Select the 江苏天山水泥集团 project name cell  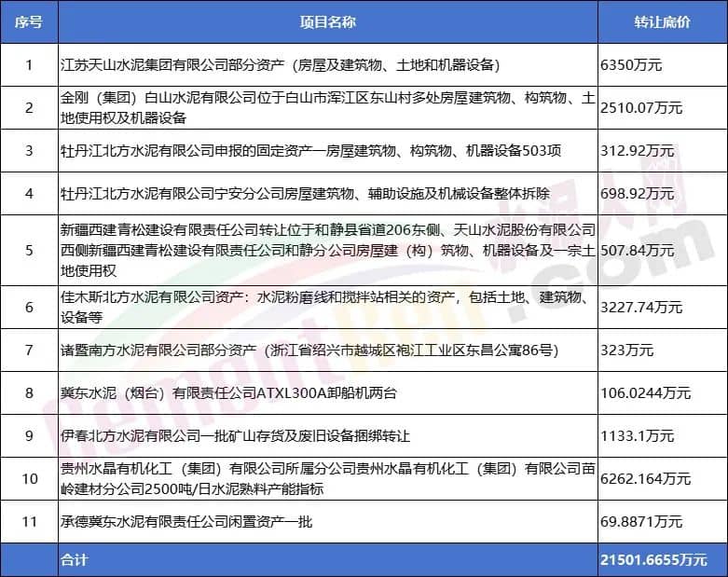(280, 65)
